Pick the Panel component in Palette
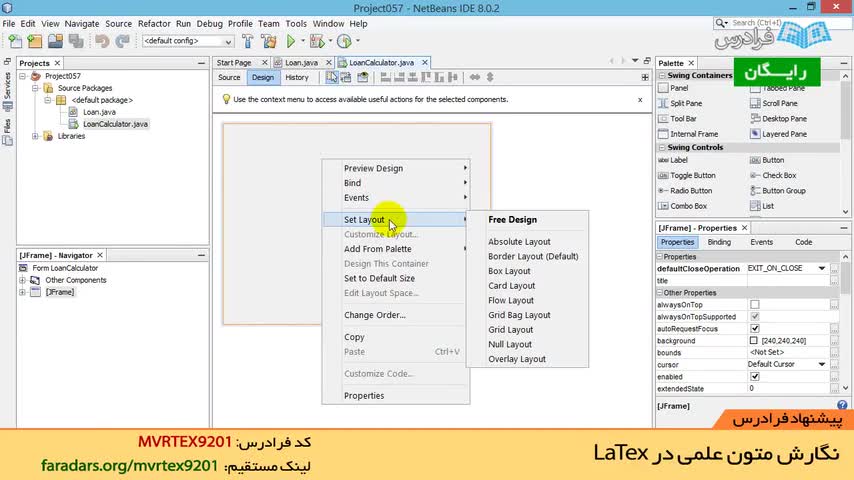The image size is (854, 480). 673,88
